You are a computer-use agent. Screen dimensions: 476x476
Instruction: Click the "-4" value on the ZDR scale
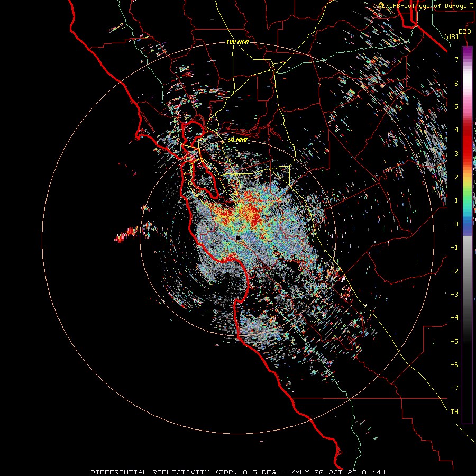[454, 317]
